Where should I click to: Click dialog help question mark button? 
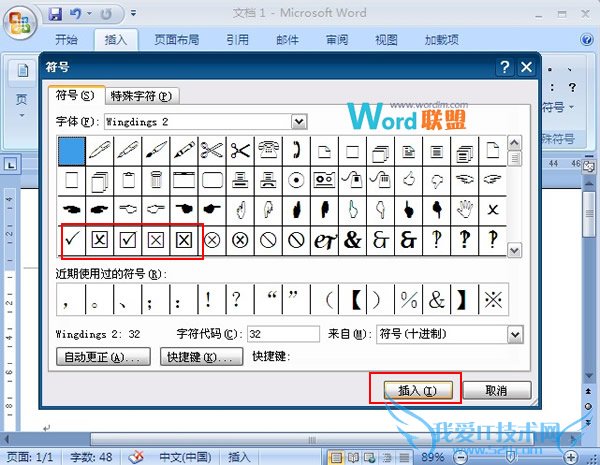click(505, 67)
